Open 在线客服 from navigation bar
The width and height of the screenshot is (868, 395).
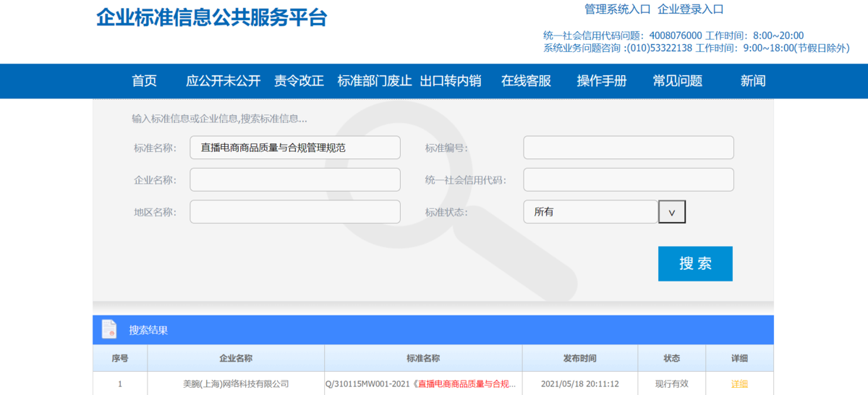526,81
